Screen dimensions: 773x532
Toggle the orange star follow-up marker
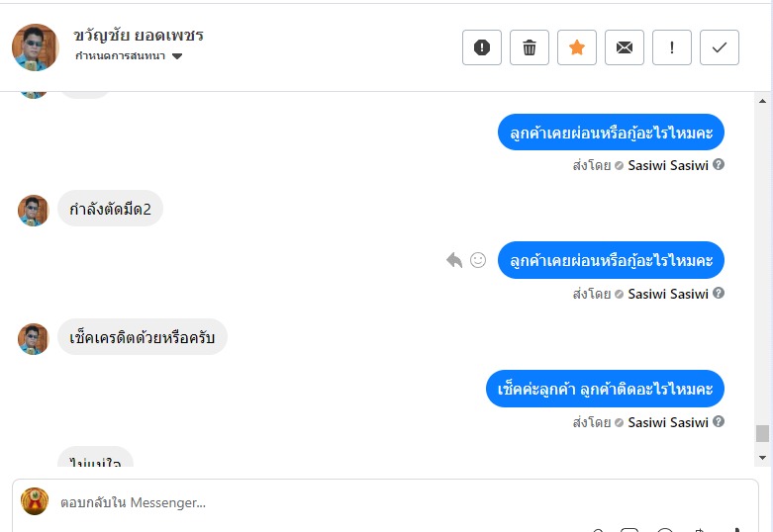[577, 47]
